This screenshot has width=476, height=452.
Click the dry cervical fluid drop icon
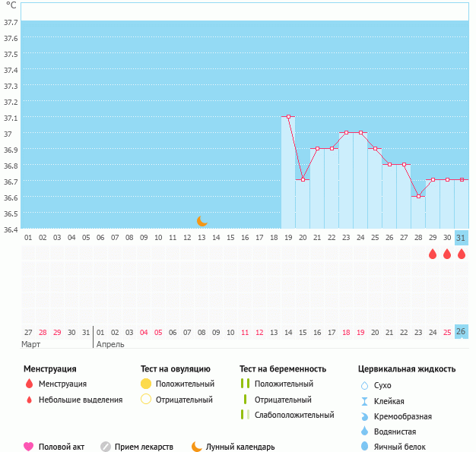[364, 385]
